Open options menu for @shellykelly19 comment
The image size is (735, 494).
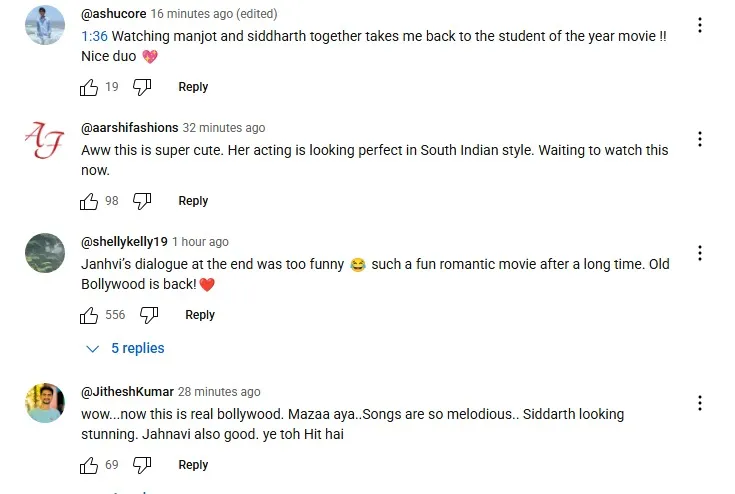[699, 253]
